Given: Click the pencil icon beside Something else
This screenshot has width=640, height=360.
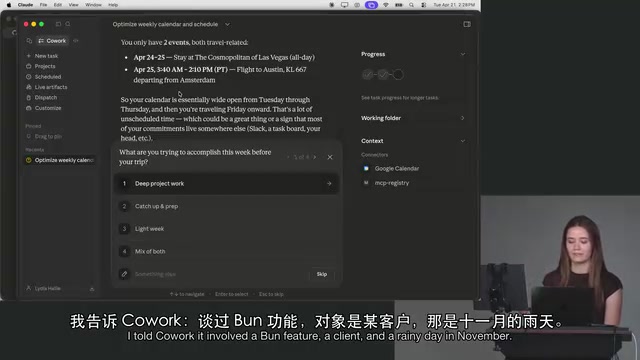Looking at the screenshot, I should point(124,274).
